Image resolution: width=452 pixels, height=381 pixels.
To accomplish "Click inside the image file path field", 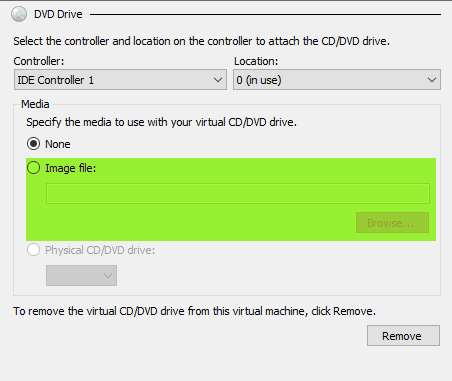I will click(x=238, y=193).
